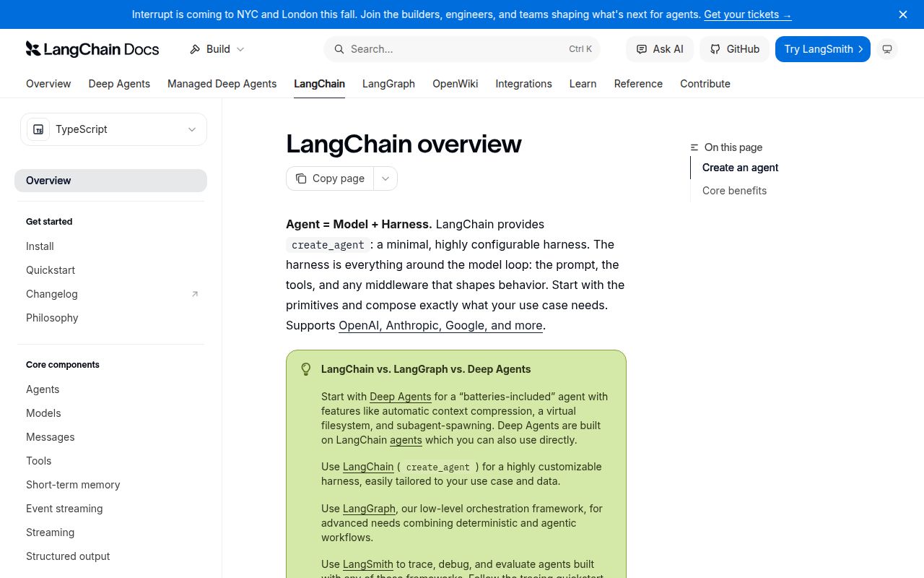Click the search magnifier icon
This screenshot has height=578, width=924.
coord(339,49)
